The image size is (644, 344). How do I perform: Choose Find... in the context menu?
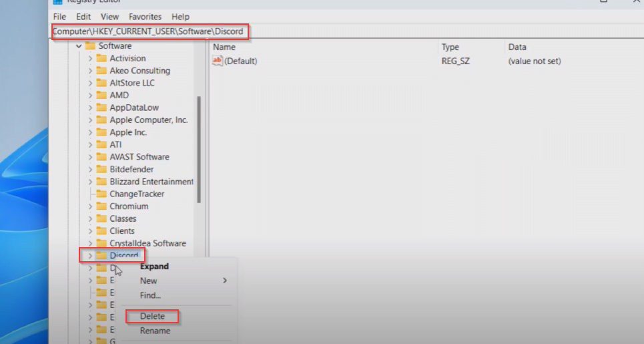[150, 295]
